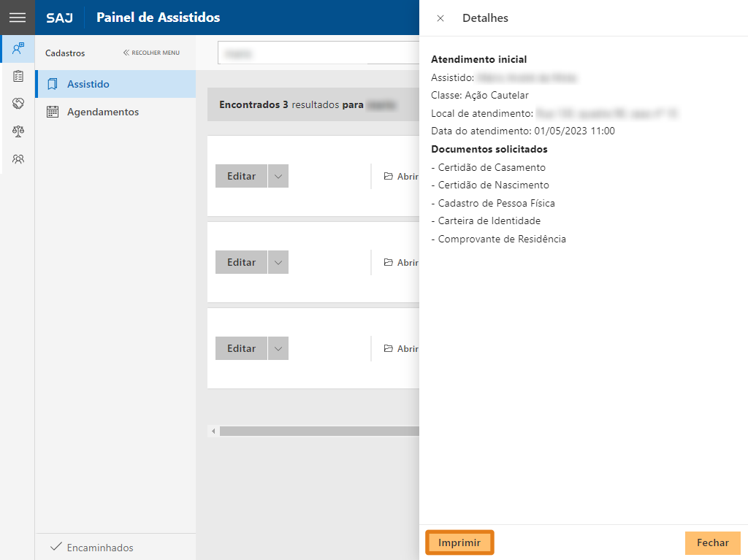This screenshot has width=748, height=560.
Task: Click the Cadastros heading
Action: click(65, 53)
